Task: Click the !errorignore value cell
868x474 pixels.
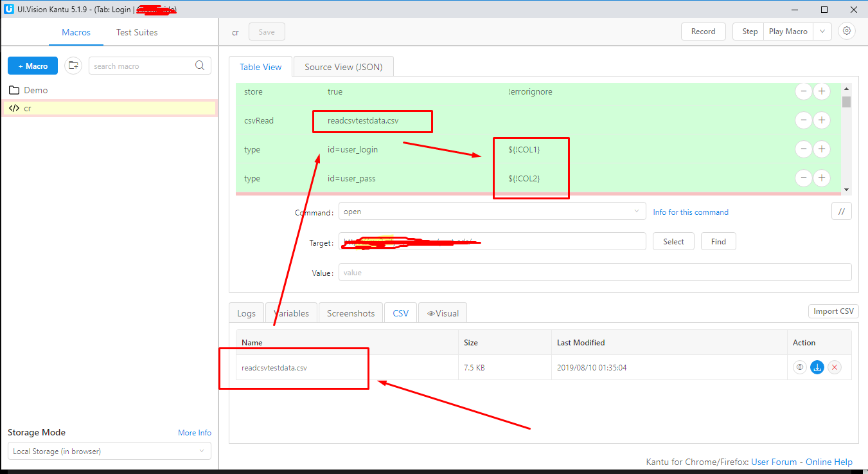Action: 530,91
